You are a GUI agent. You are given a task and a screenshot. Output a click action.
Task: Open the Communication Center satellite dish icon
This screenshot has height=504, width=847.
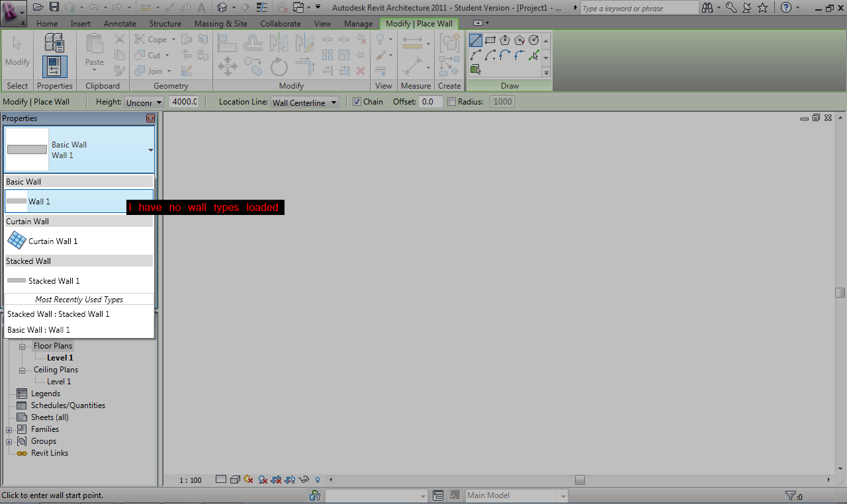tap(746, 7)
